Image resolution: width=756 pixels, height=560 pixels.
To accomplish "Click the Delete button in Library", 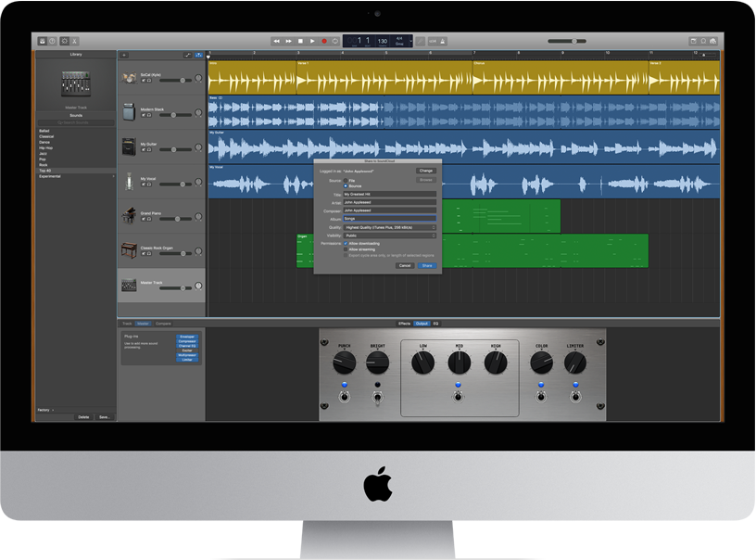I will click(83, 417).
